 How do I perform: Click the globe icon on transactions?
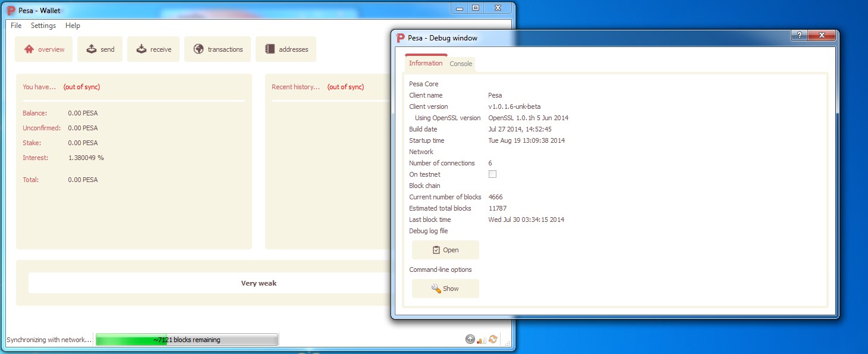tap(199, 49)
